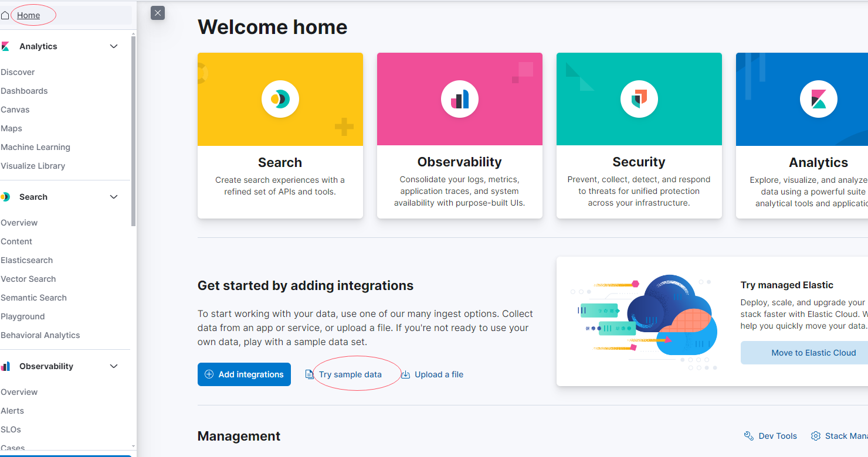Close the navigation side panel
Image resolution: width=868 pixels, height=457 pixels.
click(158, 13)
